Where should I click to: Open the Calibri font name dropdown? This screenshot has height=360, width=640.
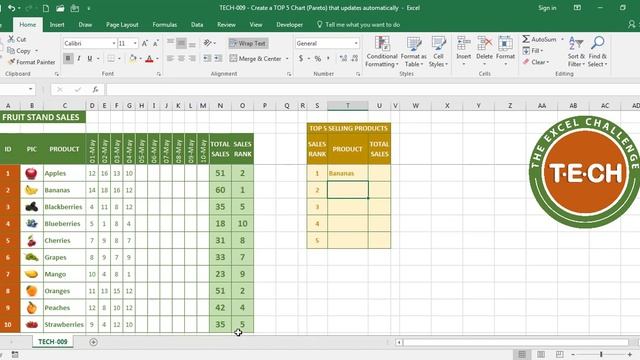coord(114,43)
